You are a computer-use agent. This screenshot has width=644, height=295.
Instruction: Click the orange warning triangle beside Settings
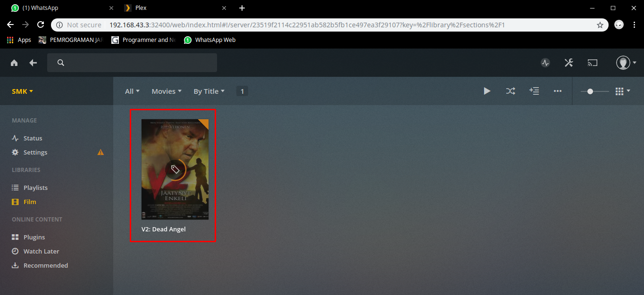point(100,152)
